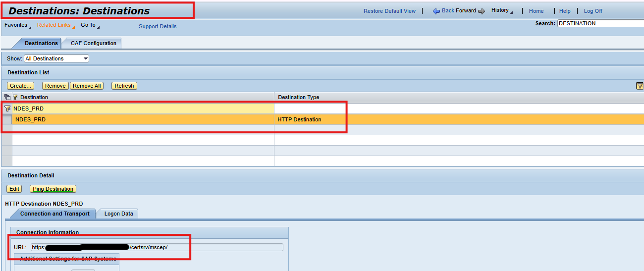The image size is (644, 271).
Task: Click the filter row icon left of NDES_PRD
Action: pos(7,108)
